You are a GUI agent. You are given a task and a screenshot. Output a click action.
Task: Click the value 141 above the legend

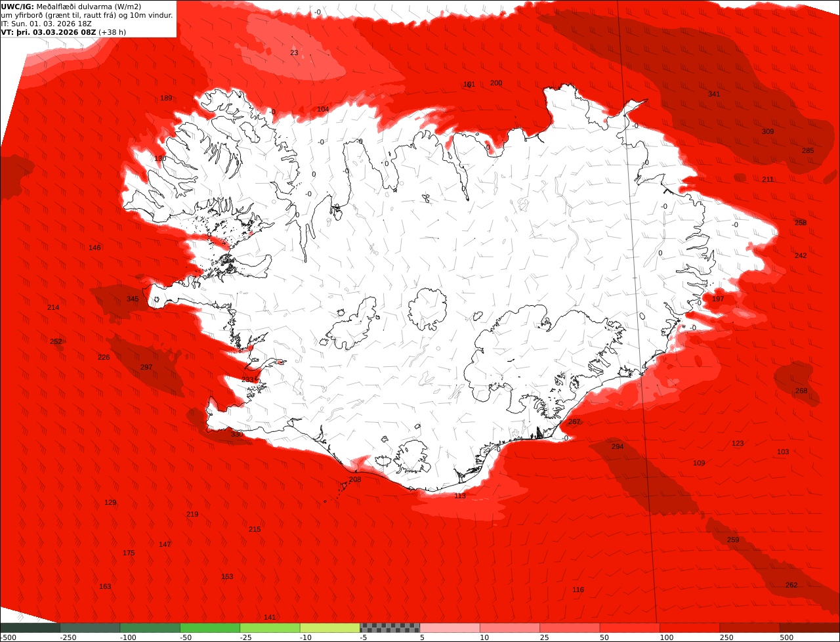coord(270,617)
